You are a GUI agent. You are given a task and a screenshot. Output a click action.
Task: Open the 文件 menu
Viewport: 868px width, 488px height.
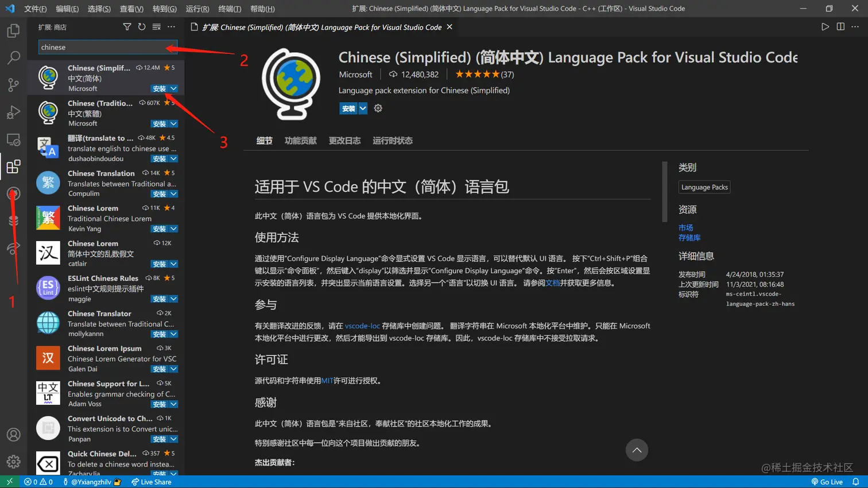pos(34,8)
